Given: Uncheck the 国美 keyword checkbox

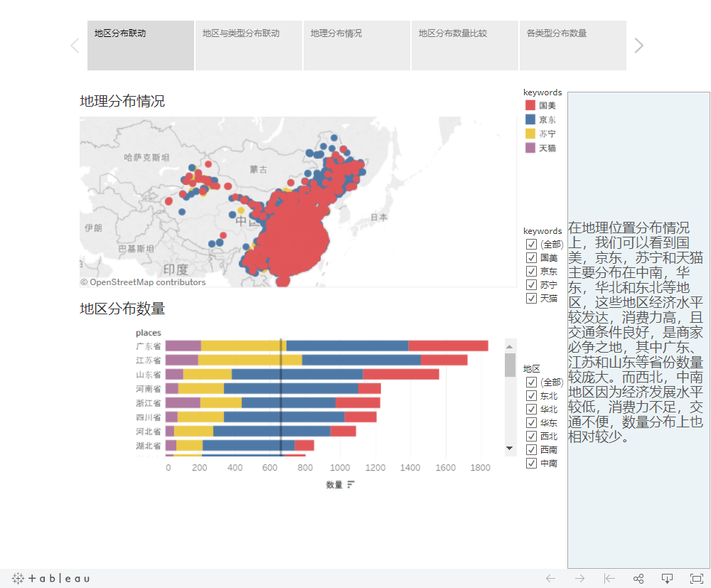Looking at the screenshot, I should (531, 258).
